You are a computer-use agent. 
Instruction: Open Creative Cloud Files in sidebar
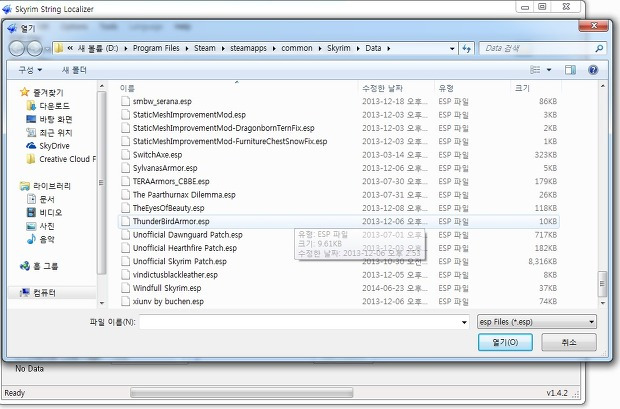[x=61, y=159]
